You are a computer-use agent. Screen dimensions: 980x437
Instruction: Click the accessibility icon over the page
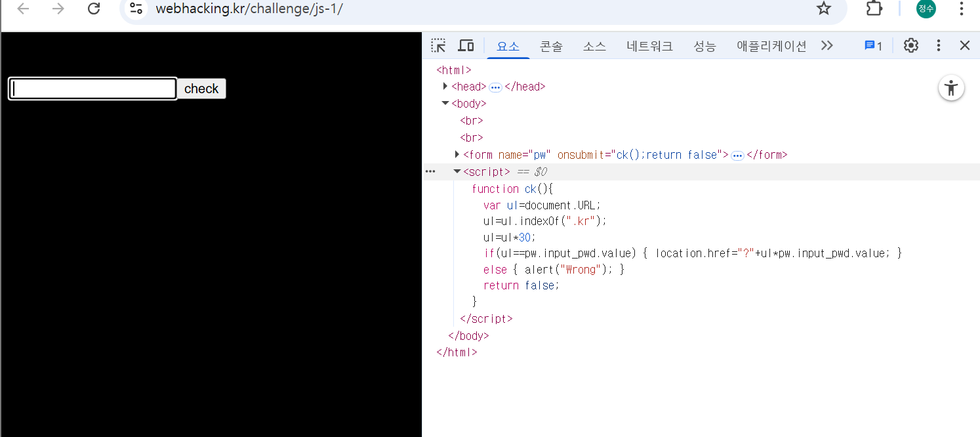(x=951, y=87)
